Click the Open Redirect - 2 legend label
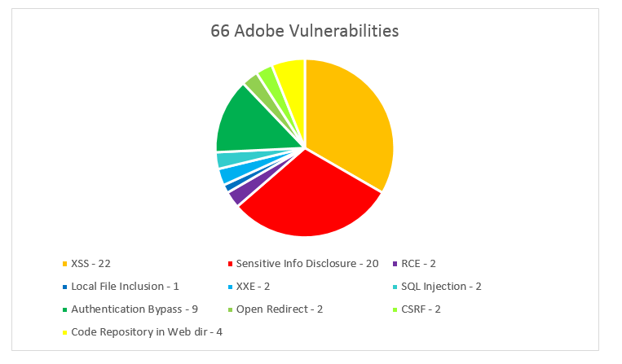Image resolution: width=622 pixels, height=364 pixels. point(280,309)
